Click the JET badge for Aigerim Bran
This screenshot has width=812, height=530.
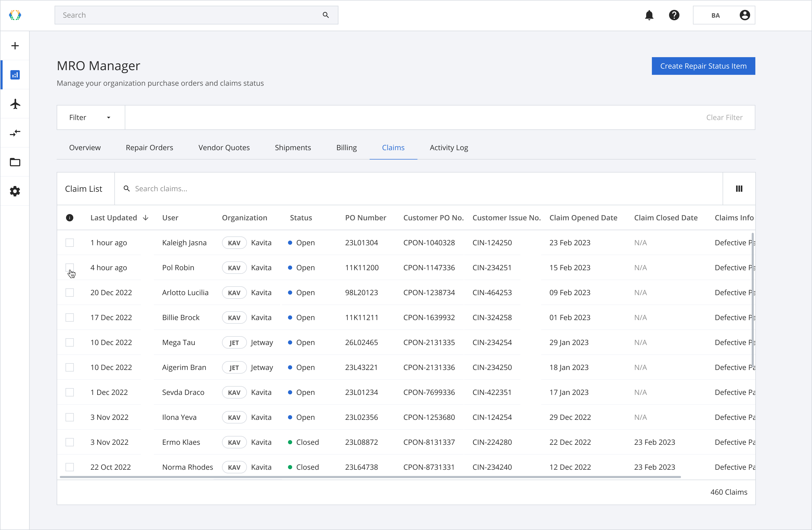234,367
